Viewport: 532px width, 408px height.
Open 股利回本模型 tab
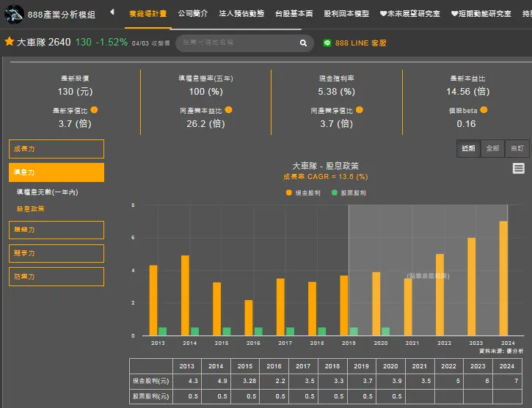pos(346,14)
